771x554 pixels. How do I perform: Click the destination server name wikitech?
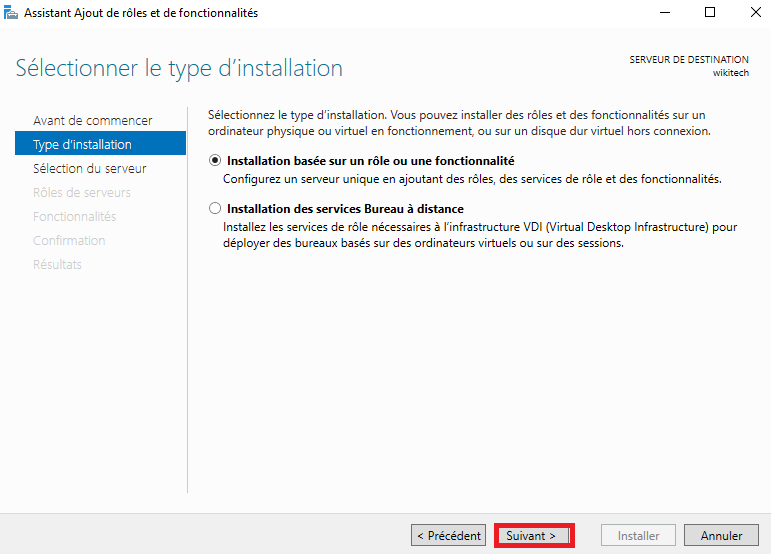click(729, 73)
